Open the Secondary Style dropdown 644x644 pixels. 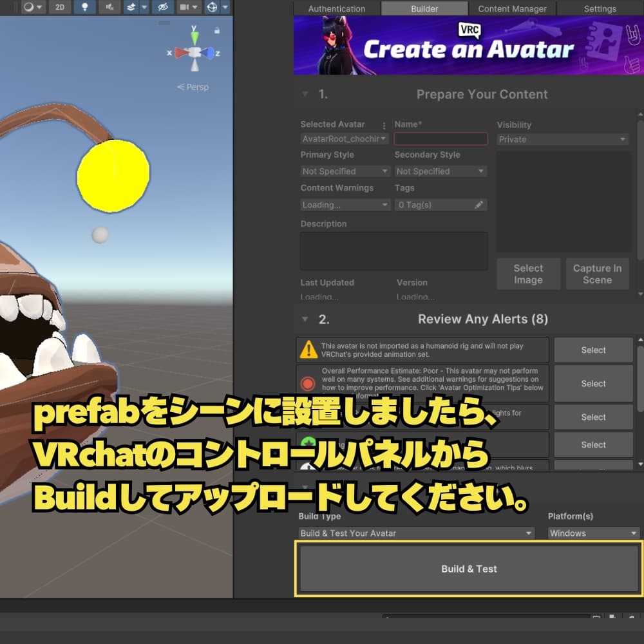click(440, 171)
